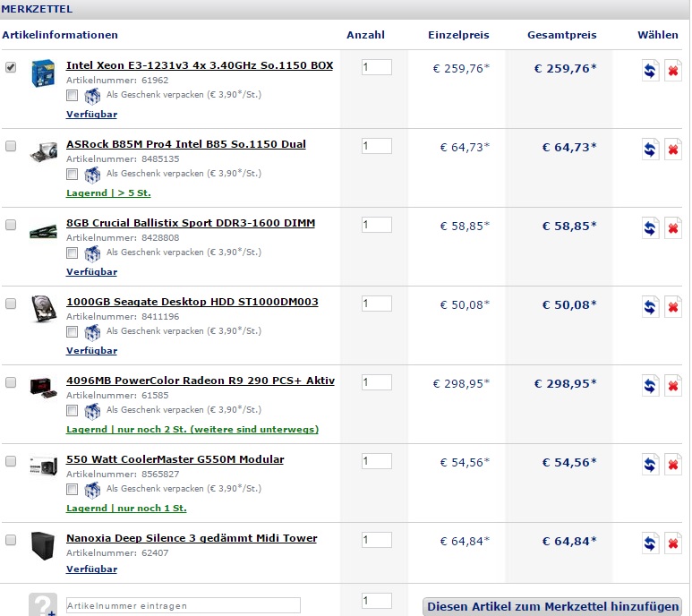
Task: Click refresh icon for ASRock B85M row
Action: tap(650, 150)
